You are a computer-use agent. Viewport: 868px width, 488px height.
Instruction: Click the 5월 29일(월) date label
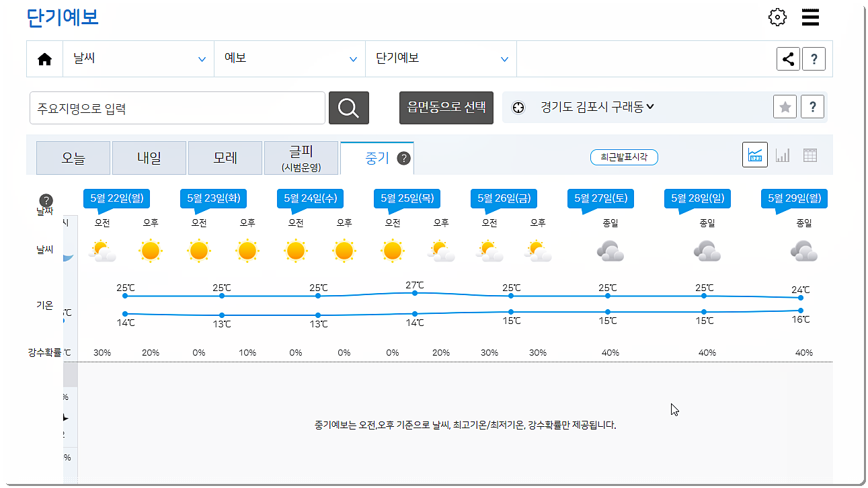[794, 198]
